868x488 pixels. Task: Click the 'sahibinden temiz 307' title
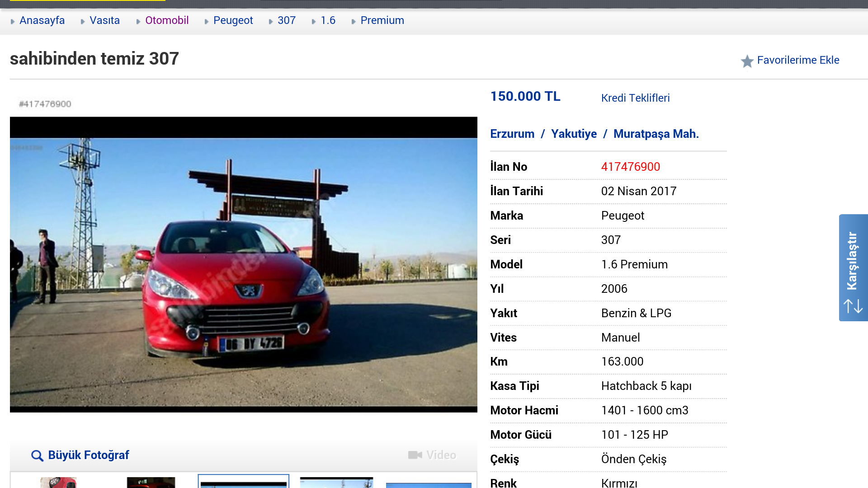[94, 59]
